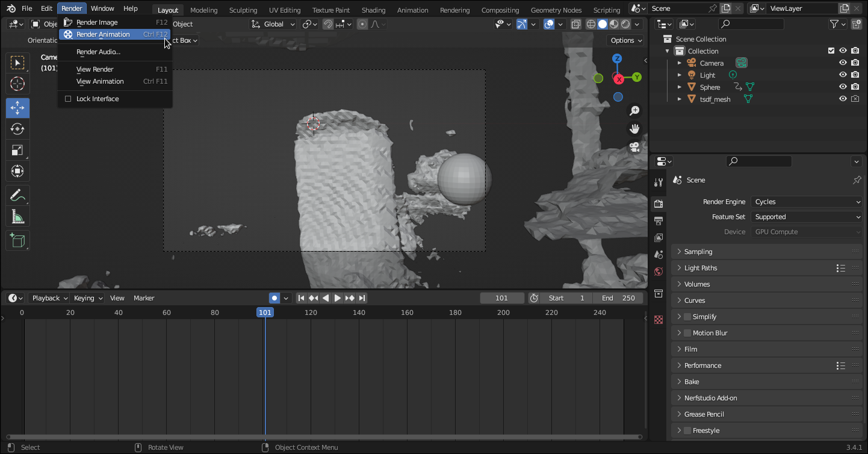Switch to the Shading workspace tab
Screen dimensions: 868x454
click(373, 10)
